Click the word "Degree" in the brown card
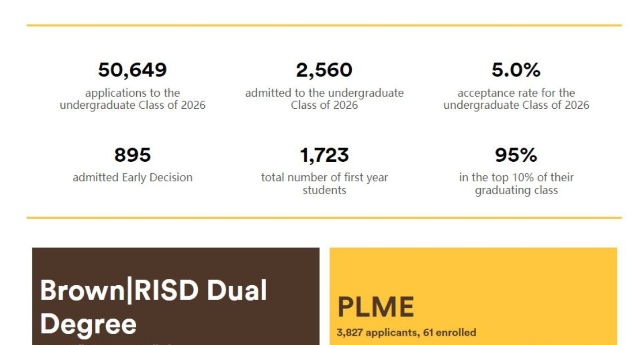The width and height of the screenshot is (644, 345). click(x=88, y=324)
